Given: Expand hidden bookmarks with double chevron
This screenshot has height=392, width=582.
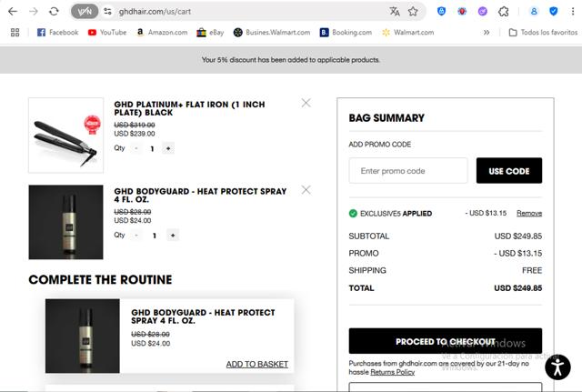Looking at the screenshot, I should 487,33.
